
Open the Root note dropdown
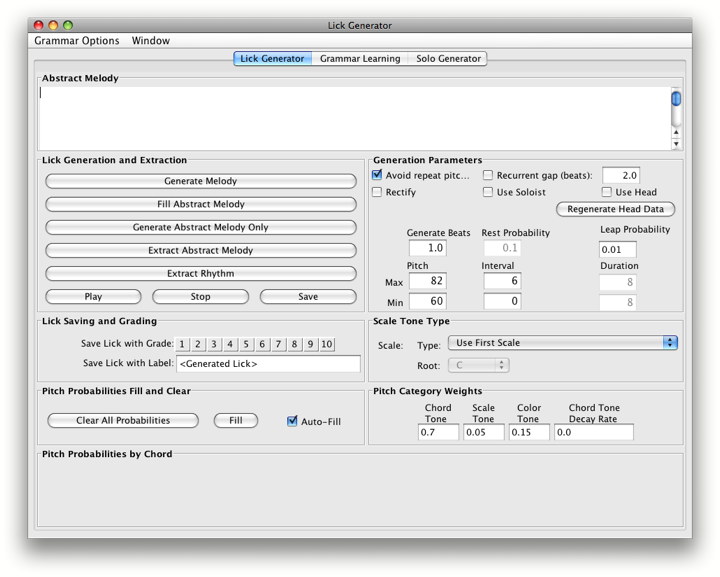[x=478, y=365]
